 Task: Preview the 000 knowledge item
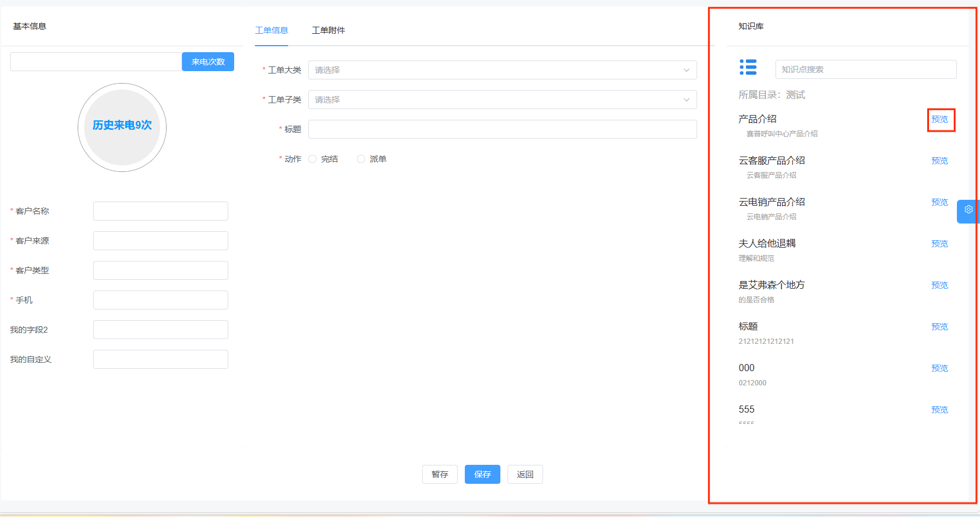click(940, 368)
